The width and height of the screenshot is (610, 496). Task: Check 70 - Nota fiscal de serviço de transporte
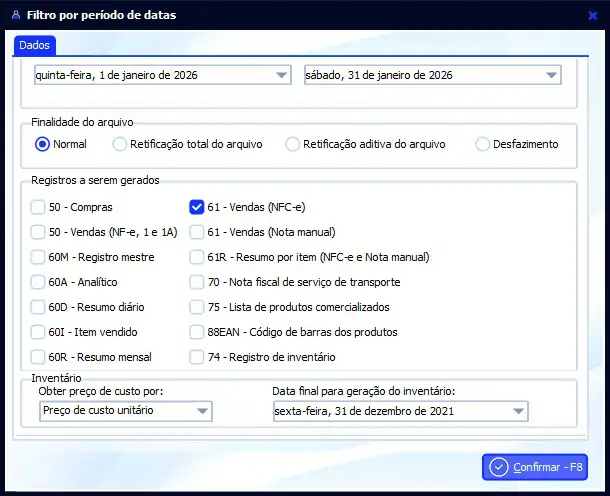click(x=197, y=282)
